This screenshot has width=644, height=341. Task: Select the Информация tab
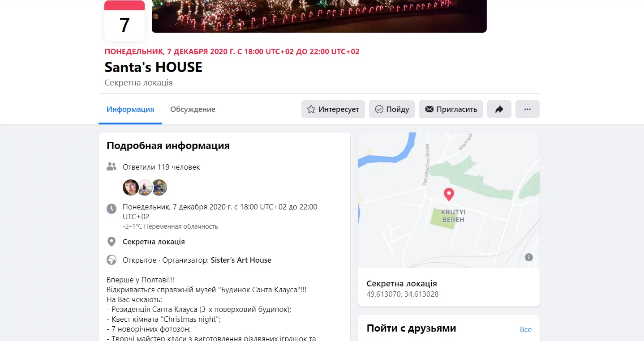pos(130,109)
